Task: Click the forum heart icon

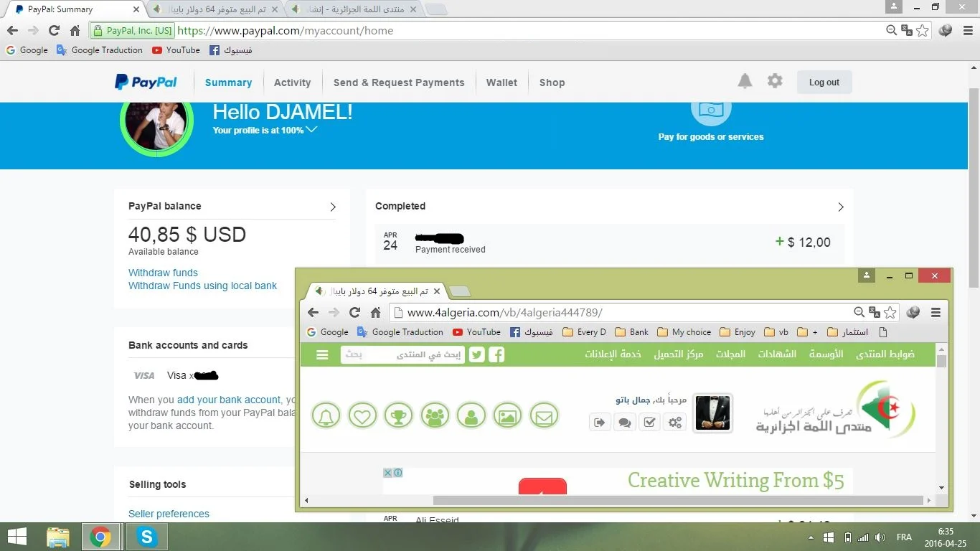Action: pos(362,415)
